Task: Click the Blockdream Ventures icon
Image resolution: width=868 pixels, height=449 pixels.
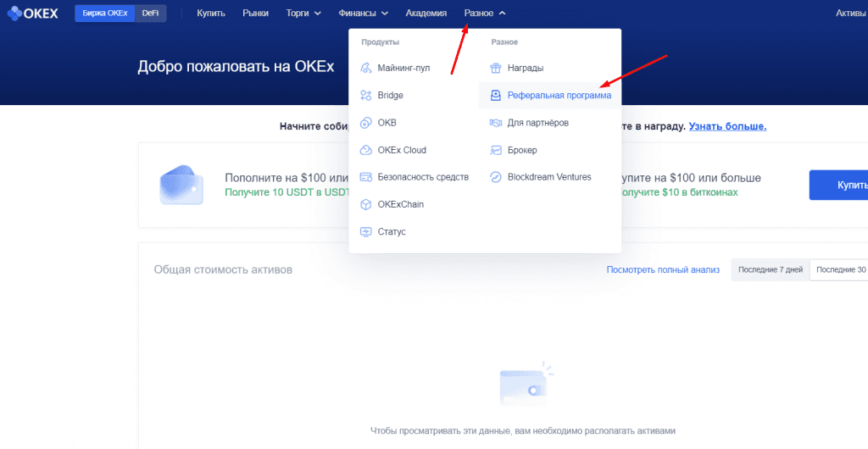Action: [495, 178]
